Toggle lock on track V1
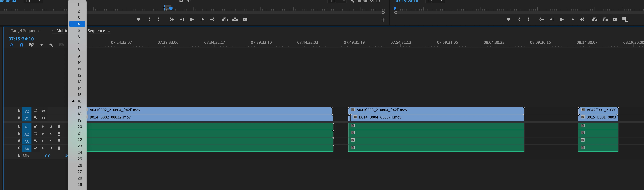Viewport: 644px width, 190px height. 19,118
